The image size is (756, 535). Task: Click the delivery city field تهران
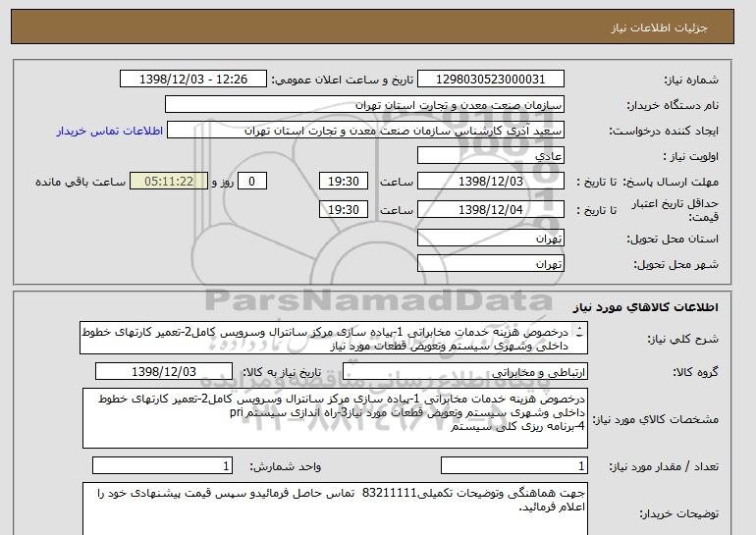(x=490, y=264)
